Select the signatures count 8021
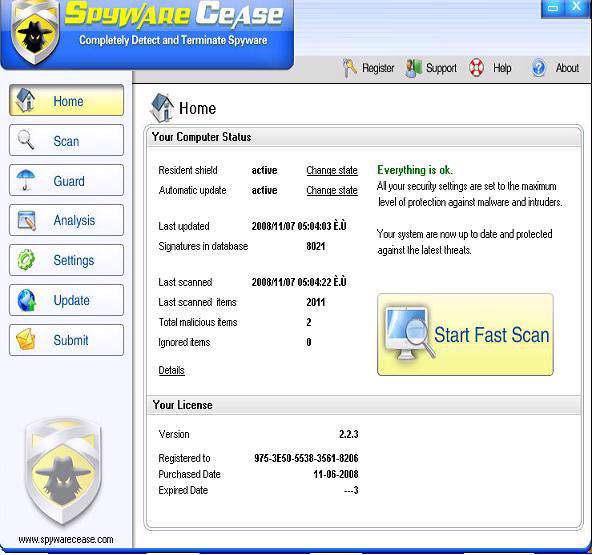Viewport: 592px width, 555px height. point(316,246)
